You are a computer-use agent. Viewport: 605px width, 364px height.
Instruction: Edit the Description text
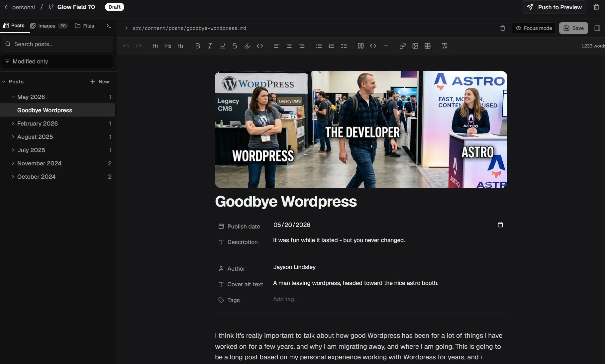(x=339, y=240)
